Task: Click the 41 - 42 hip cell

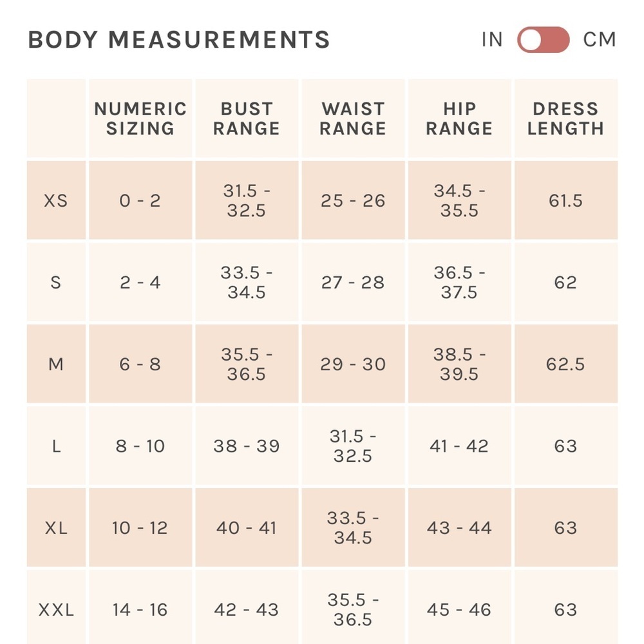Action: click(x=459, y=446)
